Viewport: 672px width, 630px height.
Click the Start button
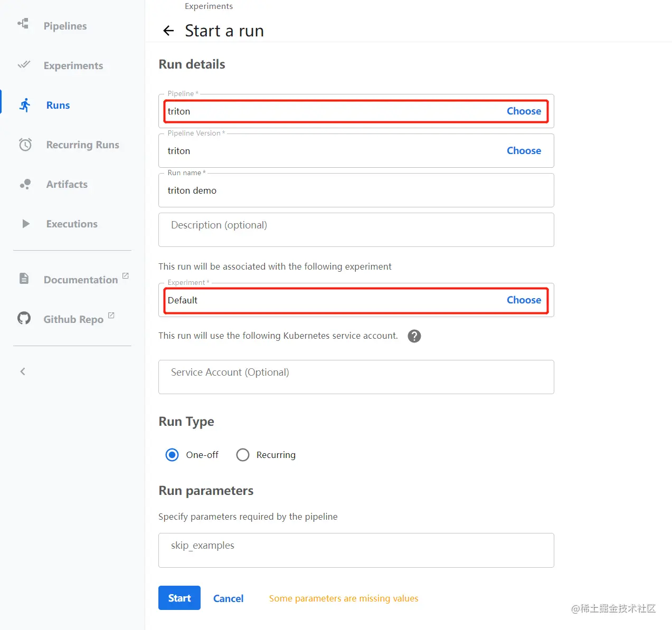pos(179,598)
